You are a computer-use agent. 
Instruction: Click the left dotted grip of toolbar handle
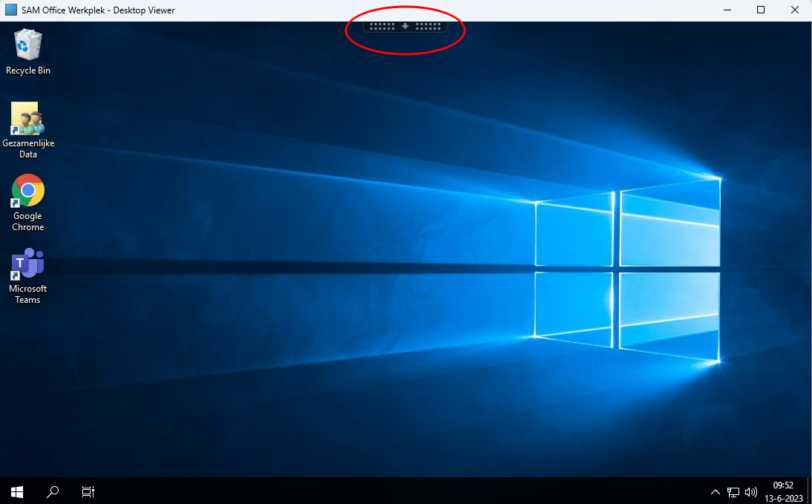pos(382,26)
